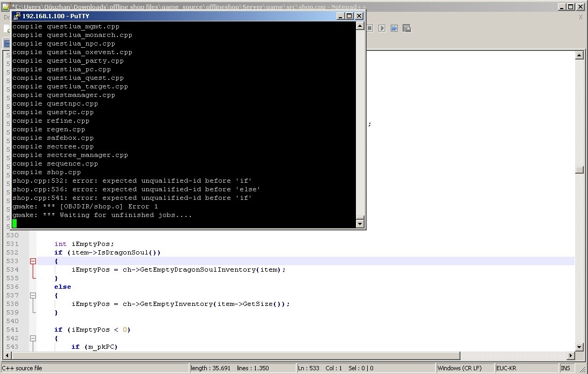Minimize the Notepad++ window
Viewport: 588px width, 374px height.
click(562, 7)
